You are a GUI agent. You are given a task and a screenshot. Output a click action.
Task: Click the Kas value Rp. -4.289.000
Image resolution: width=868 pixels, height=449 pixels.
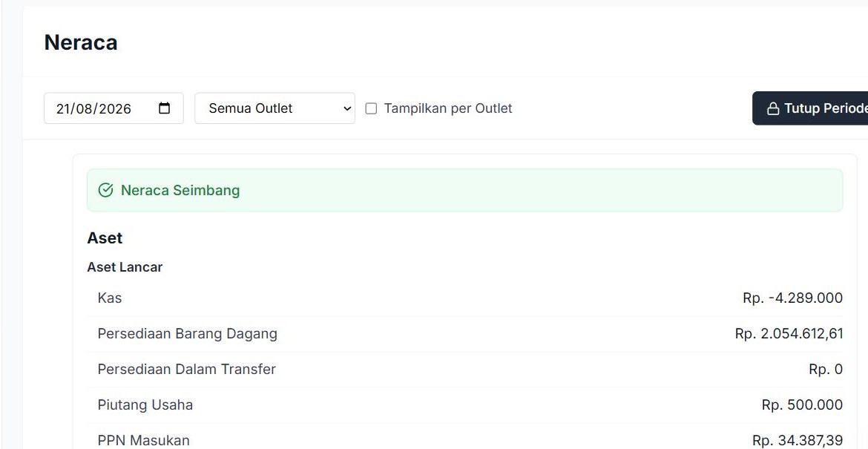[x=793, y=298]
